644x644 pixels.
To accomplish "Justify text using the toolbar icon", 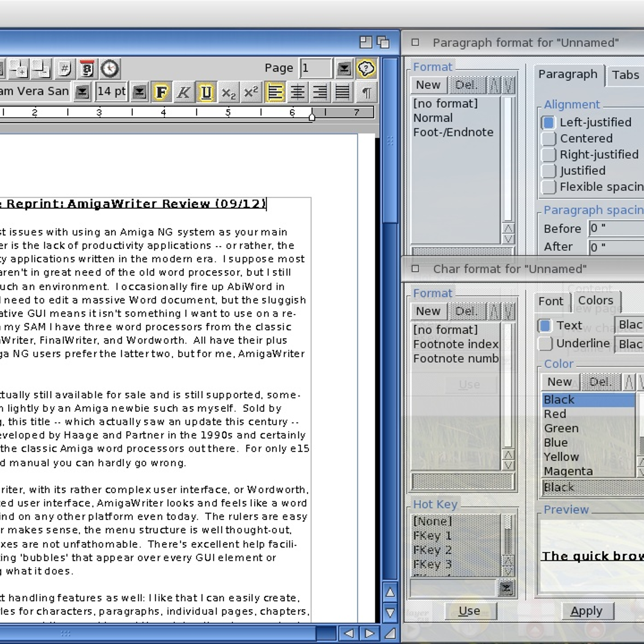I will (x=343, y=92).
